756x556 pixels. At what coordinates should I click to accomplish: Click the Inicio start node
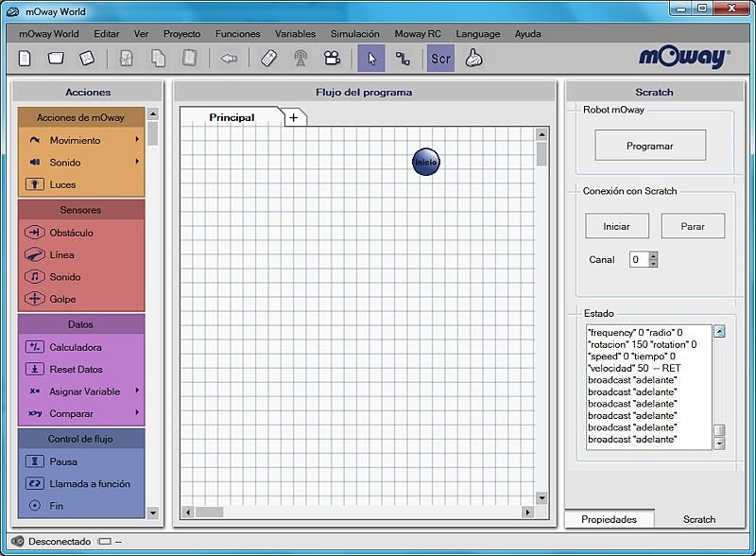pos(425,162)
